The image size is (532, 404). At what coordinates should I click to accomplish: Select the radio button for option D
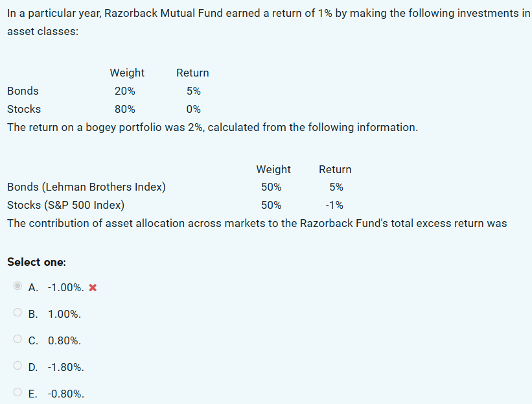click(17, 365)
